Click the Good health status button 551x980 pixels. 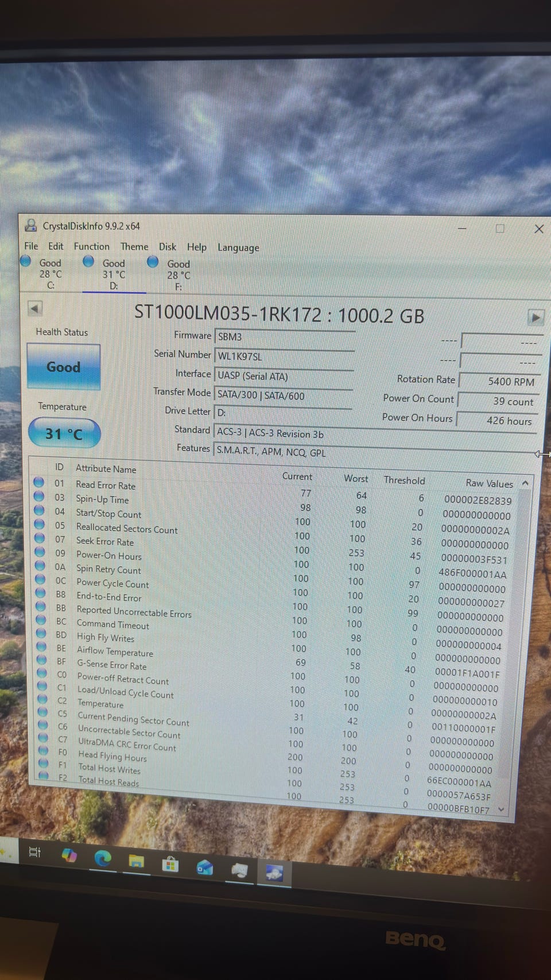(x=63, y=367)
